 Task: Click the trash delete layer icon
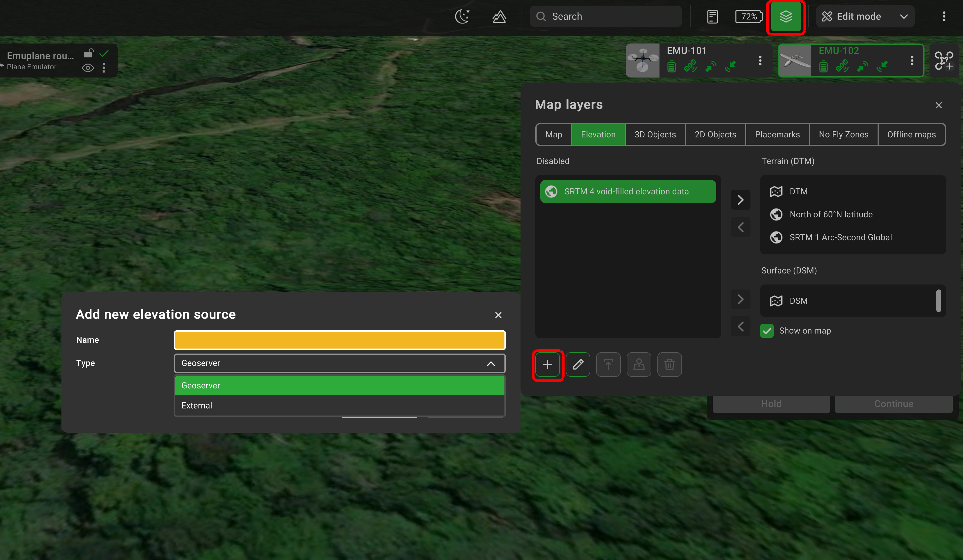669,364
